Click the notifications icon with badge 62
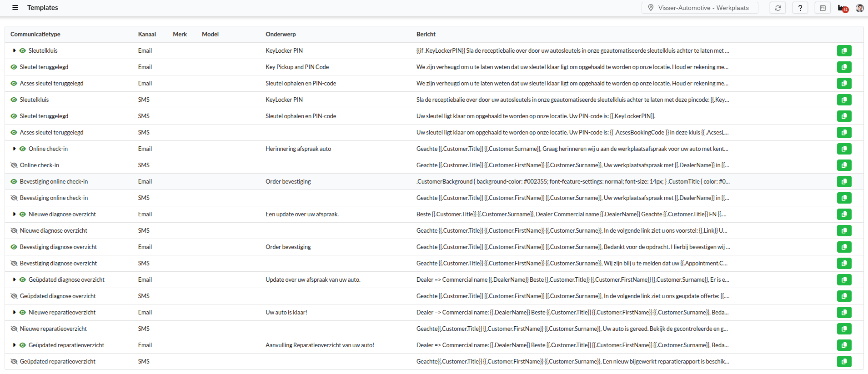This screenshot has width=868, height=374. coord(843,8)
